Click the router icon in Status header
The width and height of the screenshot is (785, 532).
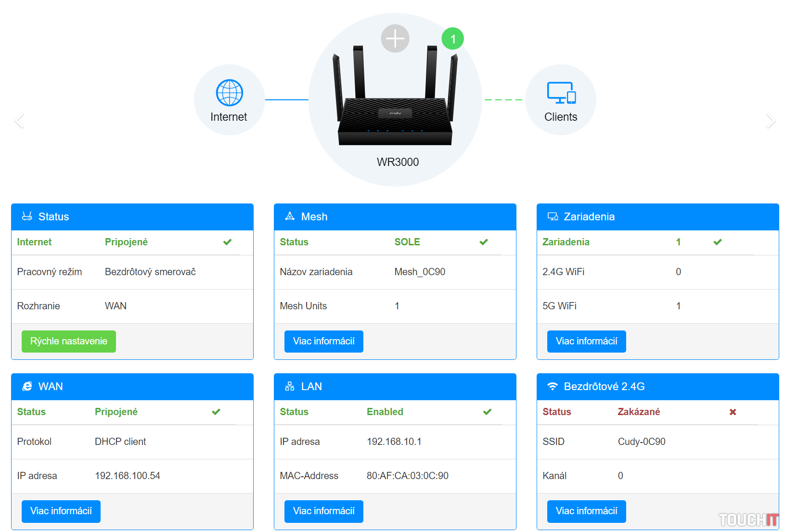(x=27, y=216)
